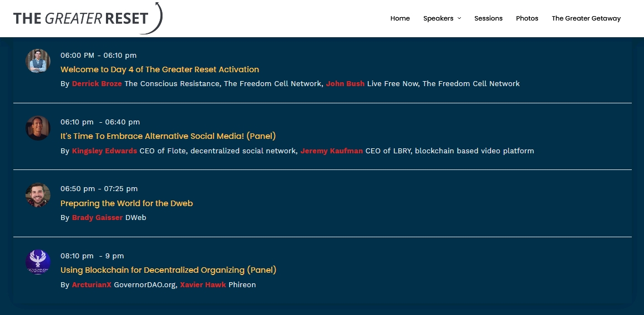View speaker Kingsley Edwards

pyautogui.click(x=104, y=151)
